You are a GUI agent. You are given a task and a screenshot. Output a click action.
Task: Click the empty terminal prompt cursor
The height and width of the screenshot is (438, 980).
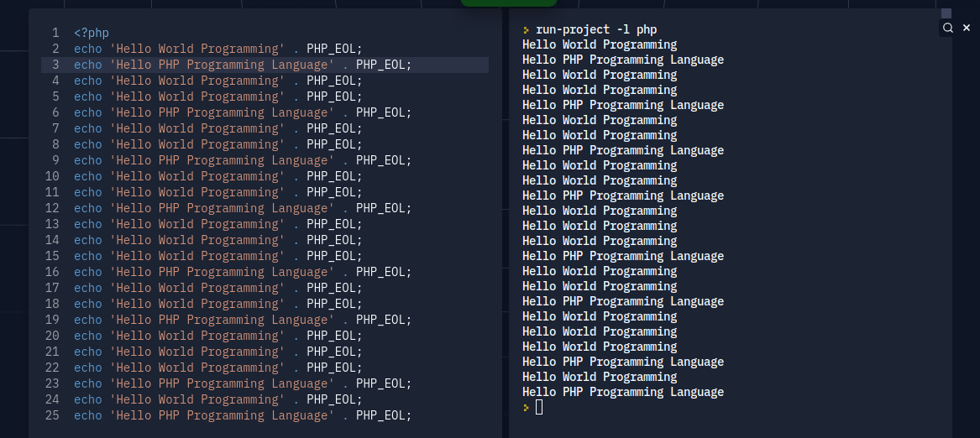[539, 407]
